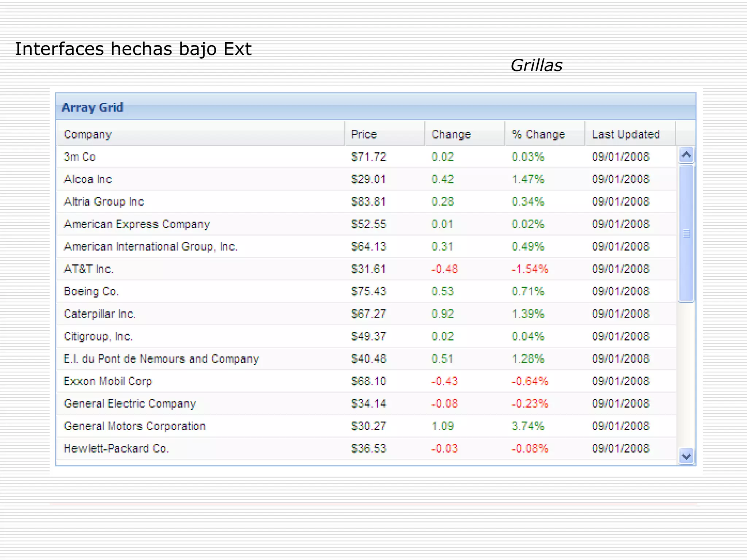Click 09/01/2008 date in 3m Co row
The height and width of the screenshot is (560, 747).
tap(621, 157)
